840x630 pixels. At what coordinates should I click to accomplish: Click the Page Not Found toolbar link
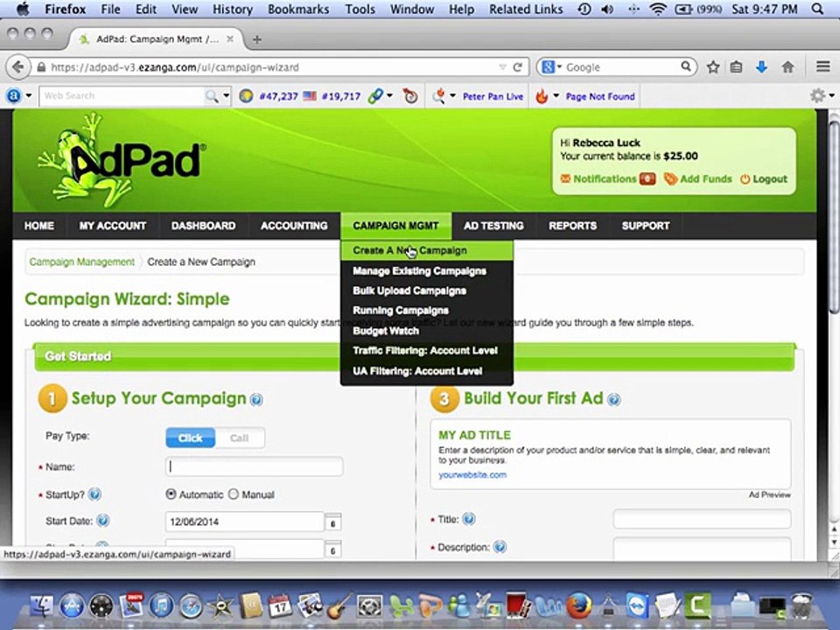click(x=600, y=96)
